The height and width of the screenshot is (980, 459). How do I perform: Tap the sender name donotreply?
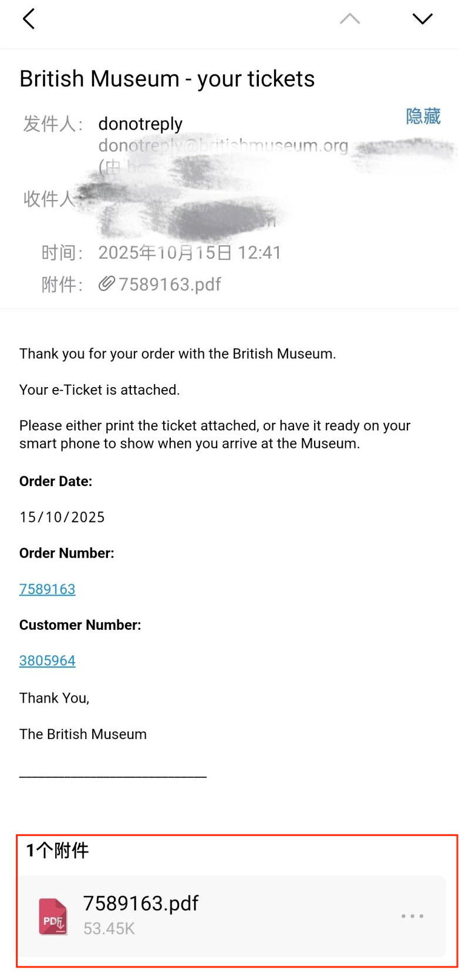pos(140,124)
